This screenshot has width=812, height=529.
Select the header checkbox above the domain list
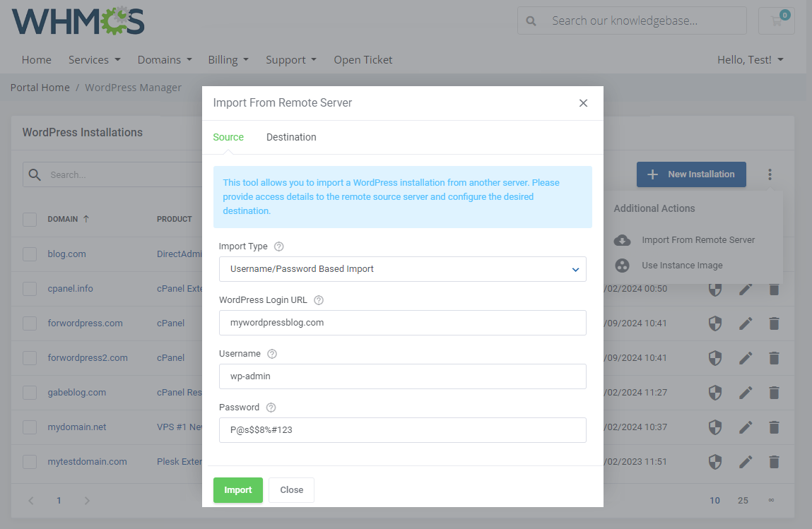tap(30, 219)
